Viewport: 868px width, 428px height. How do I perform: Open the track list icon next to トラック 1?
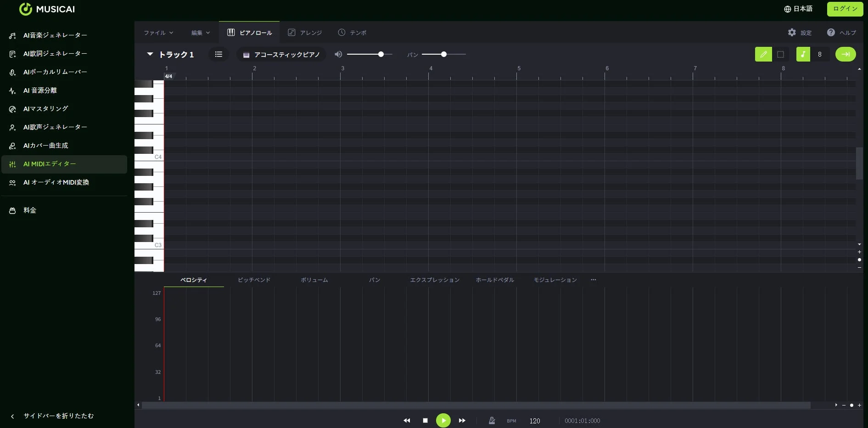218,54
